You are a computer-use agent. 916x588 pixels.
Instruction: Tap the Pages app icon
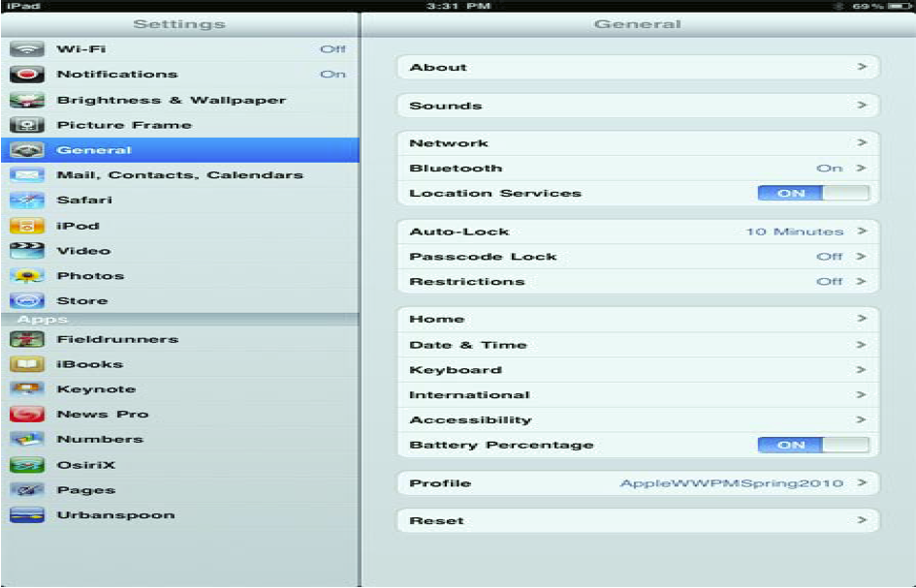(27, 490)
